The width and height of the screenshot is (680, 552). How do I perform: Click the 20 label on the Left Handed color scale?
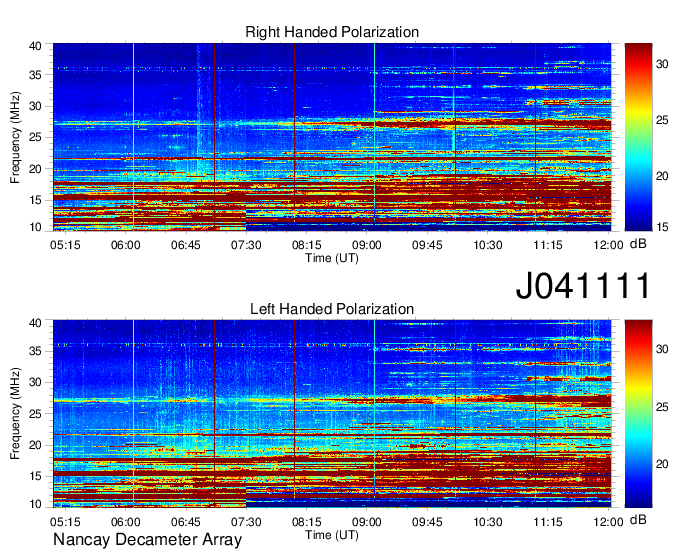pyautogui.click(x=662, y=464)
